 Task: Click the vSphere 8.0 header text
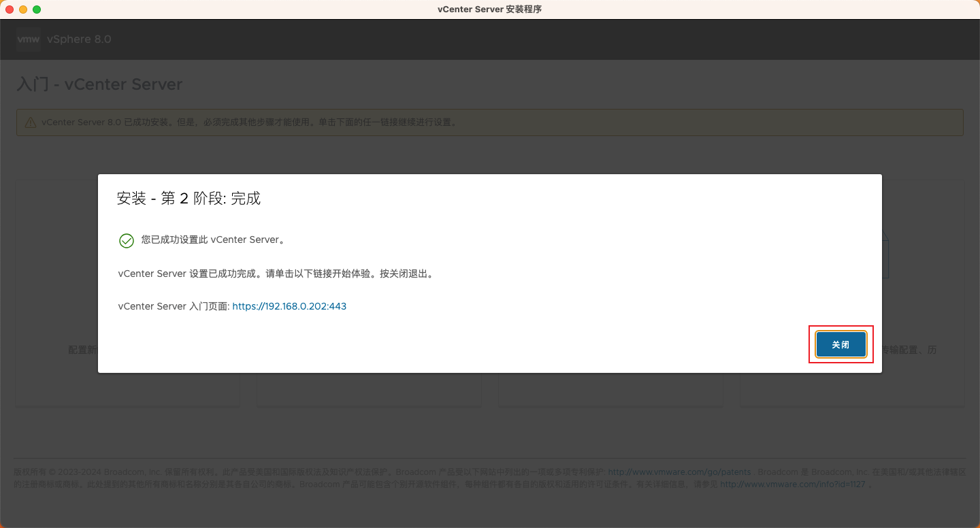click(x=79, y=39)
